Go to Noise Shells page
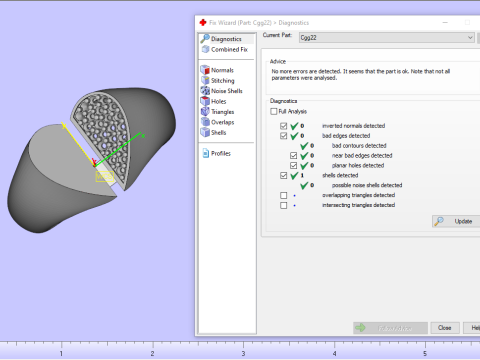 tap(227, 91)
